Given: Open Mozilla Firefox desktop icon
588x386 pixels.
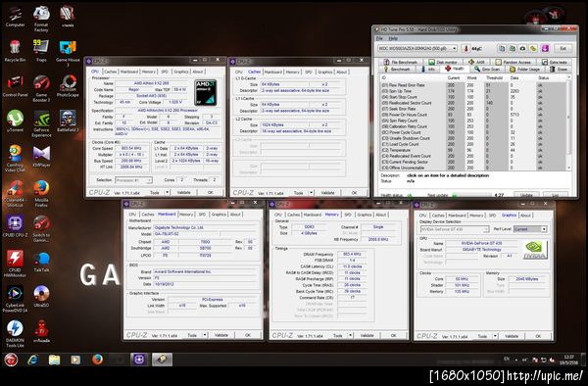Looking at the screenshot, I should tap(41, 193).
